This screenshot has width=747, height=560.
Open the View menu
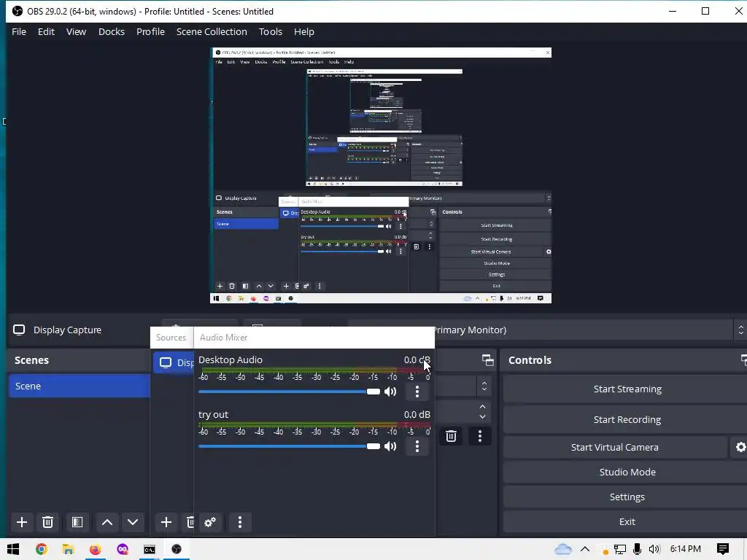pyautogui.click(x=76, y=31)
